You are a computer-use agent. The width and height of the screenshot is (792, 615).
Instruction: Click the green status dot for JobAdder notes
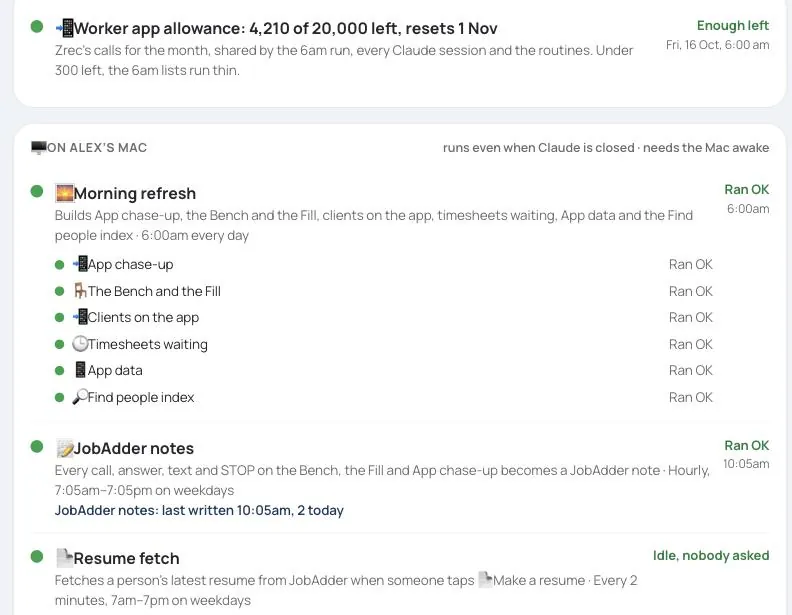pos(37,446)
